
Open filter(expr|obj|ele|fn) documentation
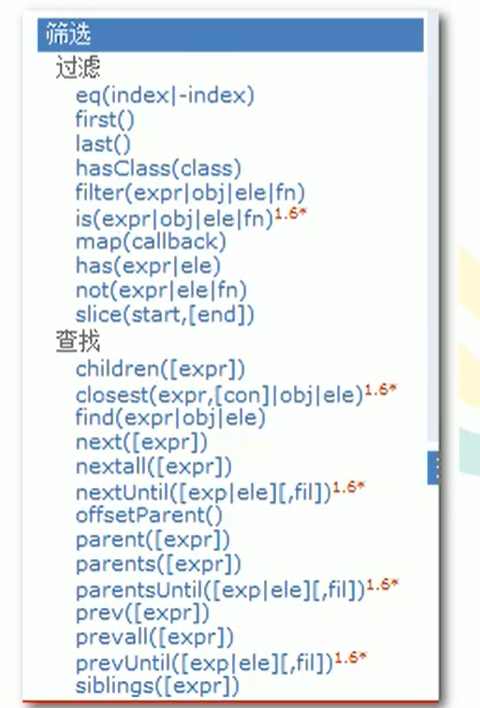(190, 193)
